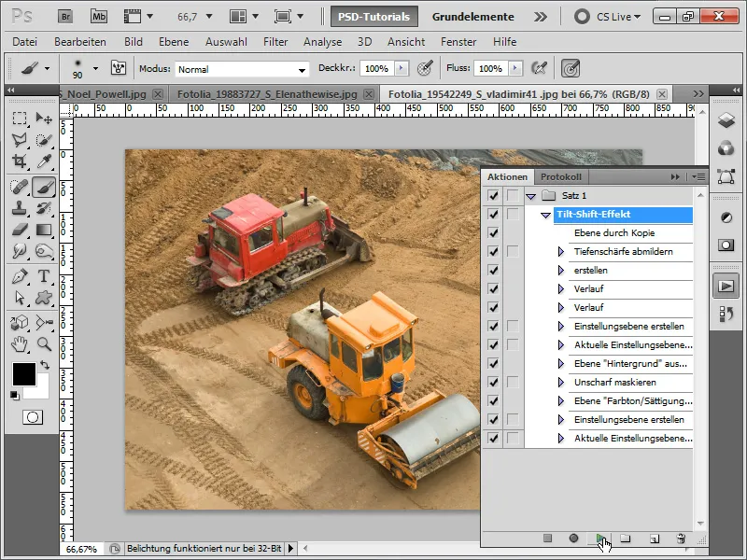Activate the PSD-Tutorials workspace button
Viewport: 747px width, 560px height.
point(374,17)
